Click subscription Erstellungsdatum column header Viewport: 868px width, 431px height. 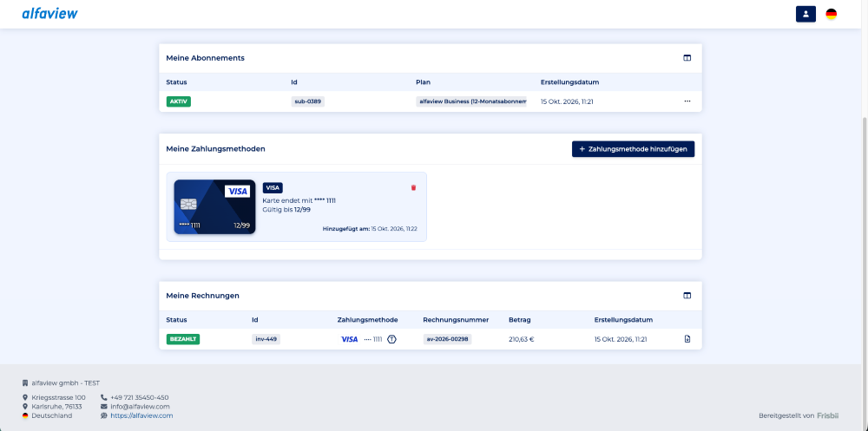tap(569, 82)
